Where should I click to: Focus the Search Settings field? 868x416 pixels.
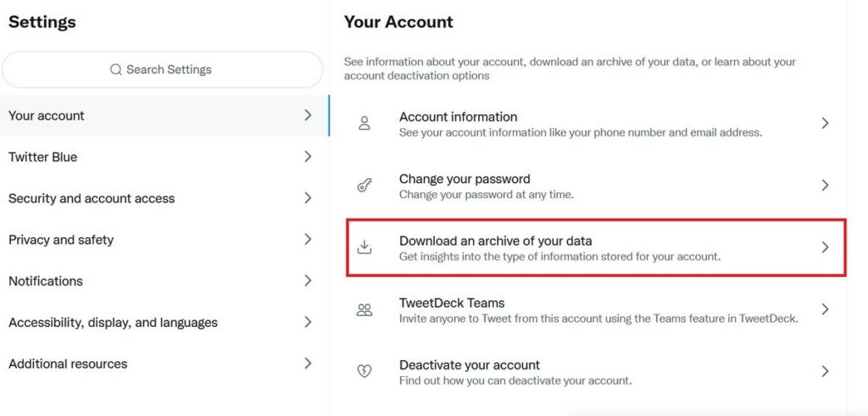point(162,69)
